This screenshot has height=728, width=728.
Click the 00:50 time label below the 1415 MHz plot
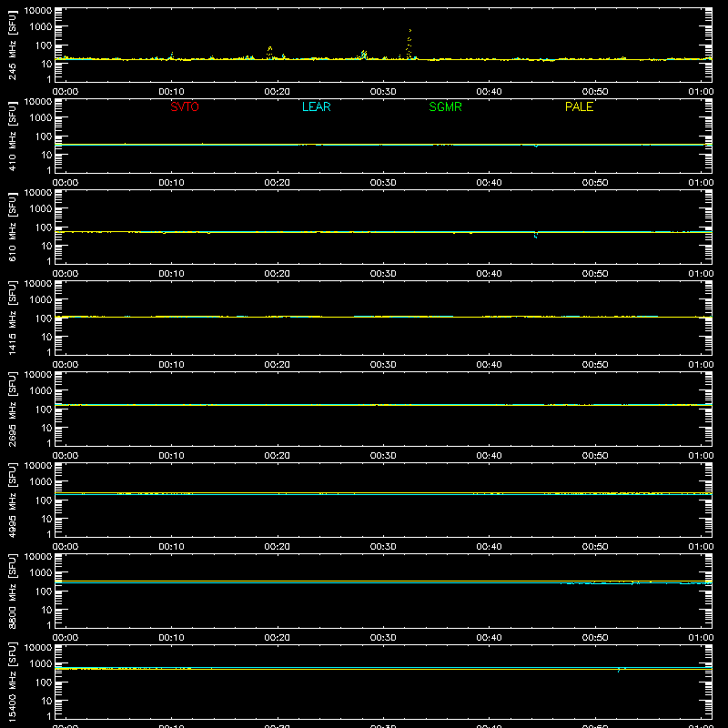(x=595, y=365)
